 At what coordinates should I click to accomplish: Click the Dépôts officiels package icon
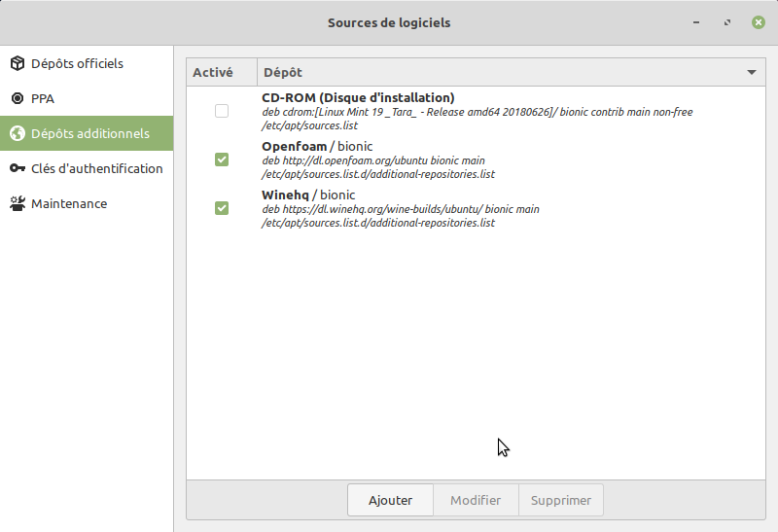pos(18,64)
